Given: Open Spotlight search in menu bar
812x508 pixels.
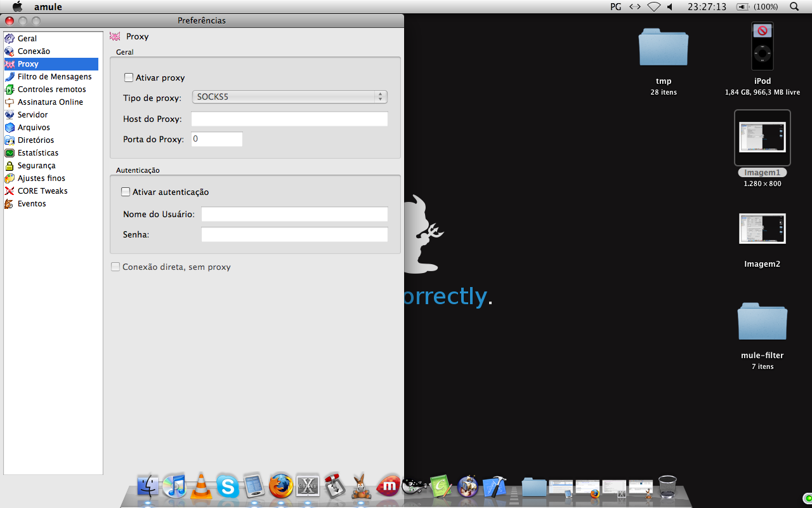Looking at the screenshot, I should coord(794,7).
